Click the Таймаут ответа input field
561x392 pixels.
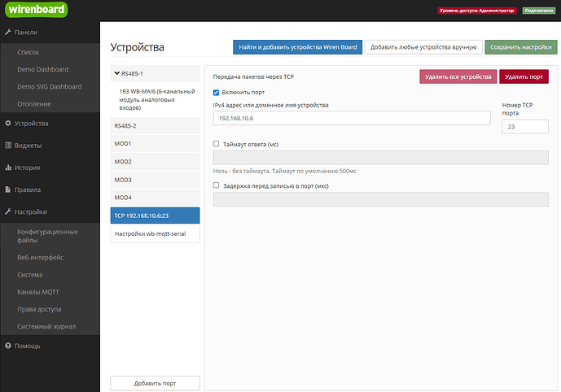click(x=381, y=158)
